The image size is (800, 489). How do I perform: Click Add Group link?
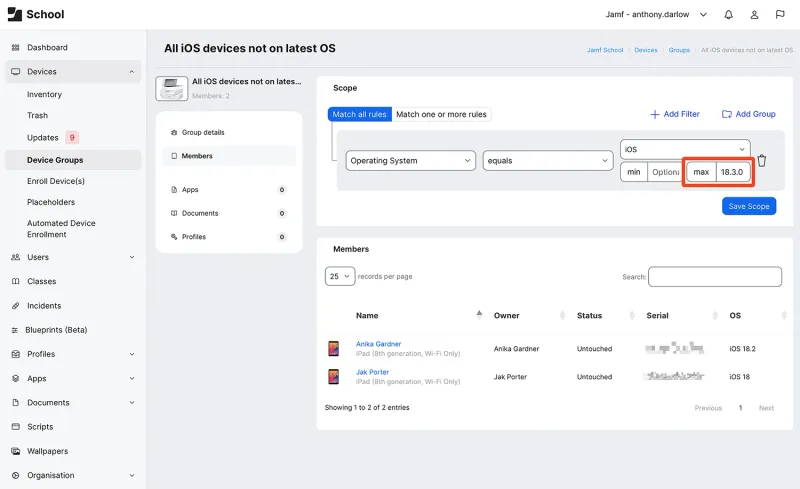tap(748, 114)
